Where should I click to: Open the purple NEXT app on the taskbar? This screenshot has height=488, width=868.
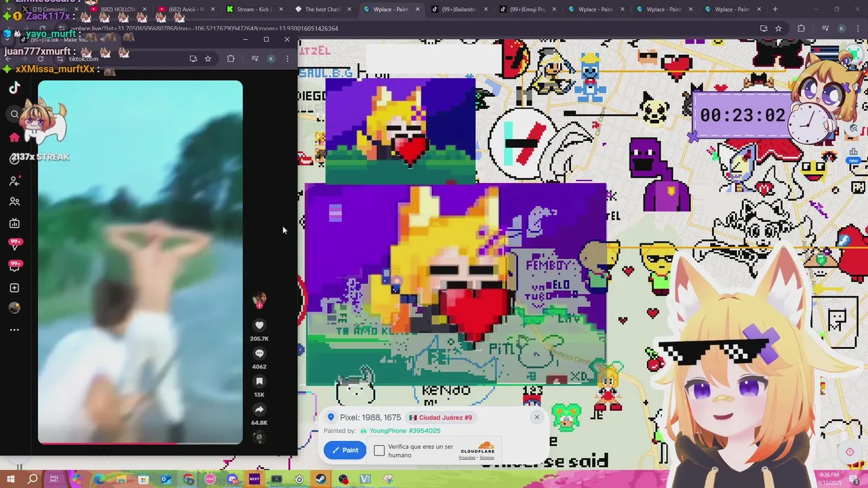coord(254,479)
